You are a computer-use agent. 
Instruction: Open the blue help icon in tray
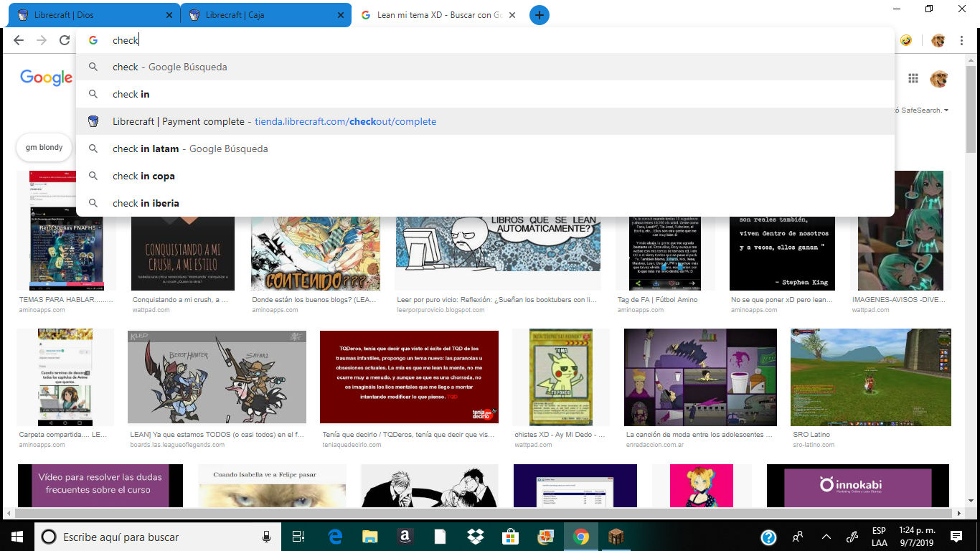768,537
